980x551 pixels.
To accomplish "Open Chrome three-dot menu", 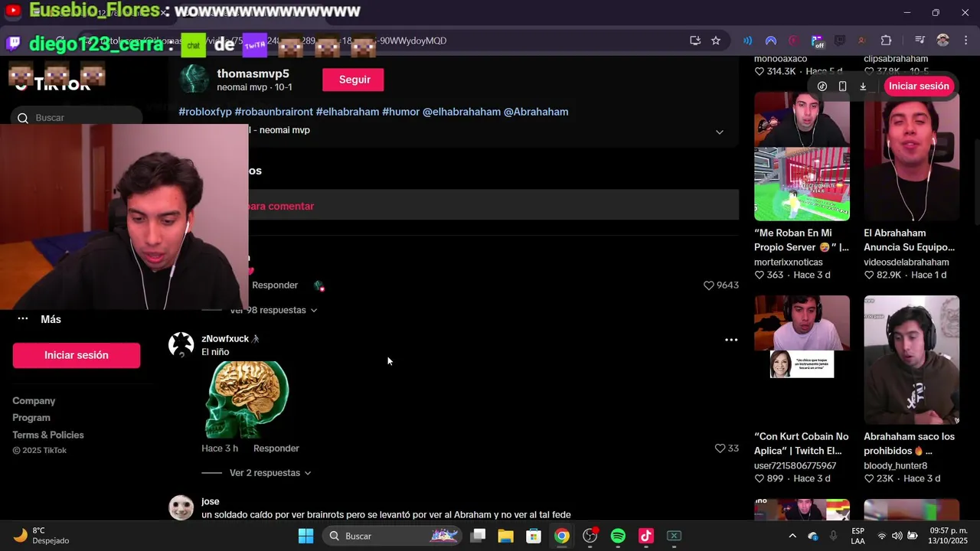I will coord(965,41).
